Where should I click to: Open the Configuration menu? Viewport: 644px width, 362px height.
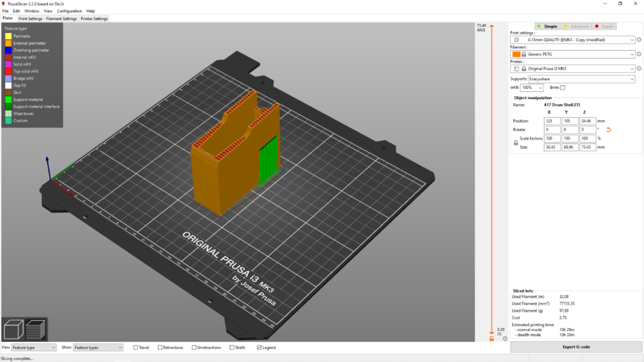(70, 11)
